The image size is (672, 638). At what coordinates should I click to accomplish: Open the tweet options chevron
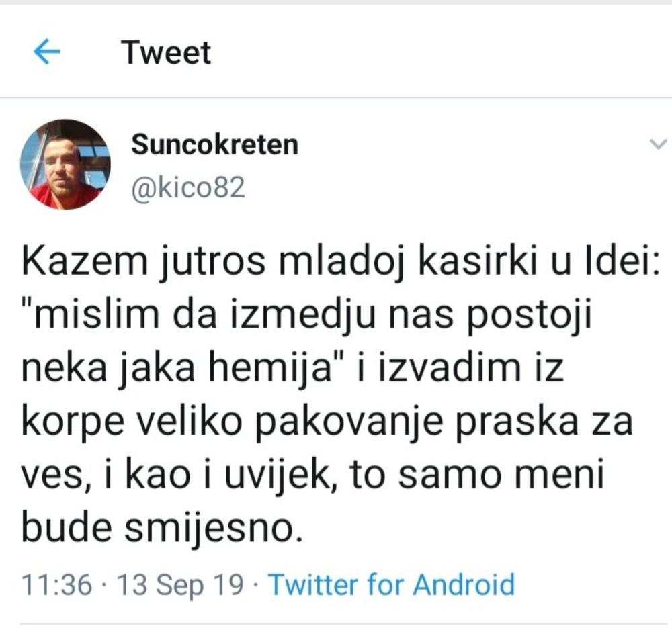659,144
